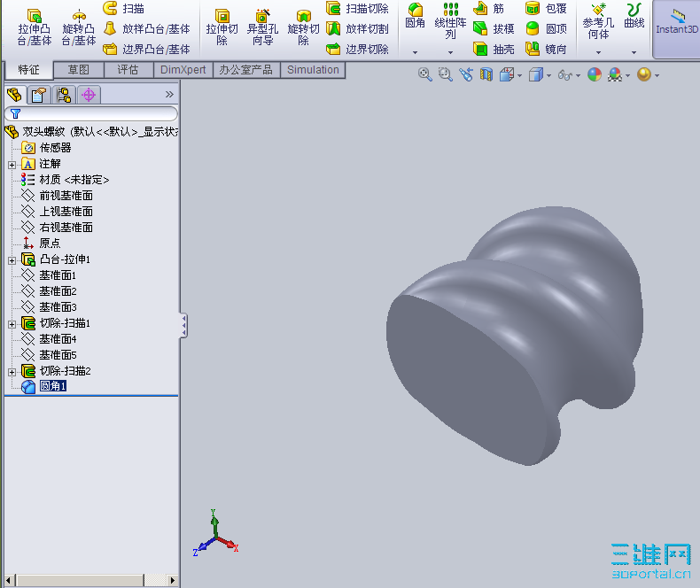Select the 圆角 fillet tool
700x588 pixels.
point(416,16)
